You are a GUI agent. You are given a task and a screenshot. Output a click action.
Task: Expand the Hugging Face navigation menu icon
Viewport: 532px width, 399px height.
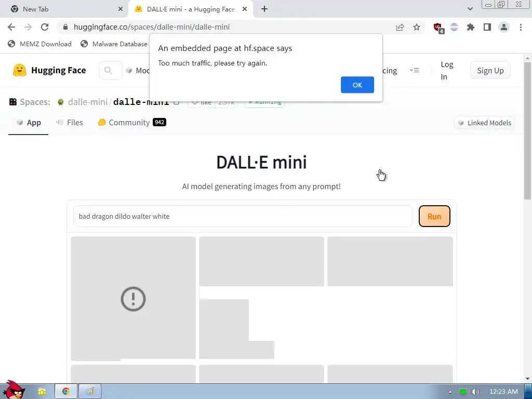click(414, 70)
